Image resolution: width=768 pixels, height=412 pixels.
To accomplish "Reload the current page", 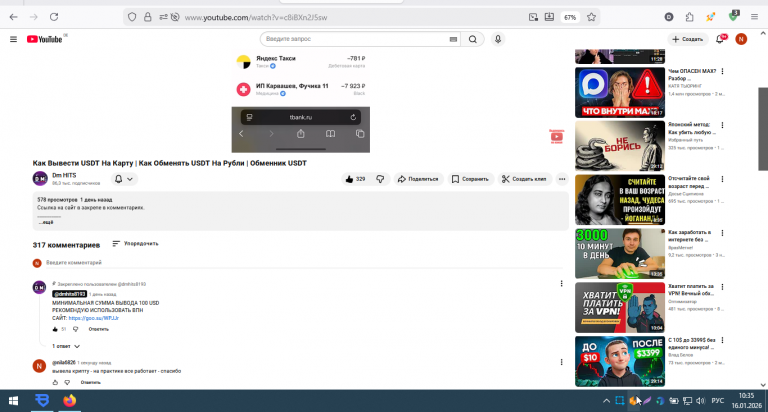I will [54, 17].
